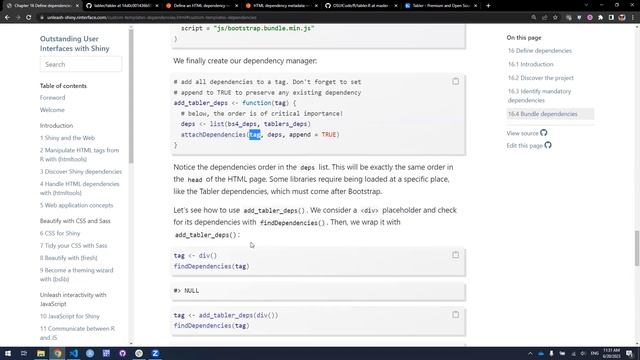Open the tab search dropdown arrow
Screen dimensions: 640x360
586,5
